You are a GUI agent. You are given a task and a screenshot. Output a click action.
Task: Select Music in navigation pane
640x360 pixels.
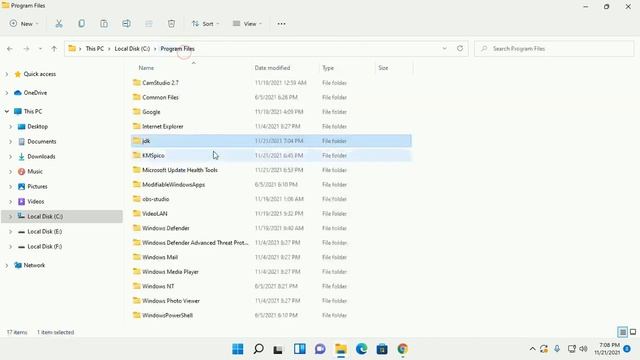pyautogui.click(x=35, y=171)
